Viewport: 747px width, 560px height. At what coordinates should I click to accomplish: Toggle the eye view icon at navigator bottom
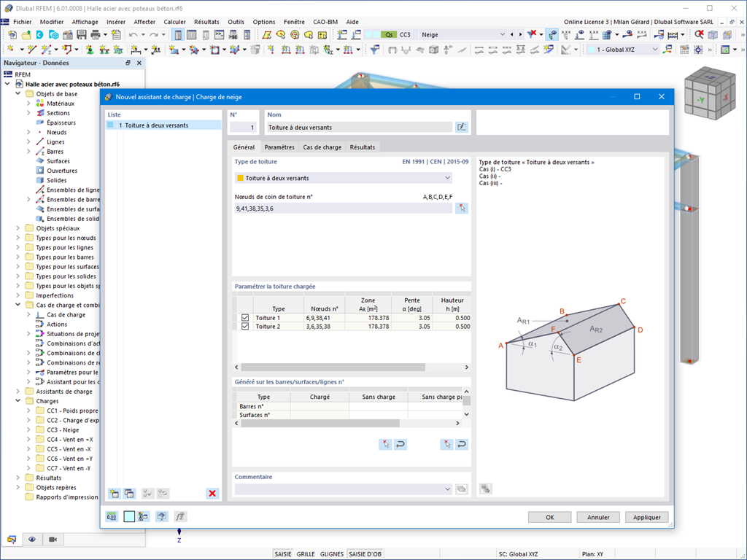(32, 540)
